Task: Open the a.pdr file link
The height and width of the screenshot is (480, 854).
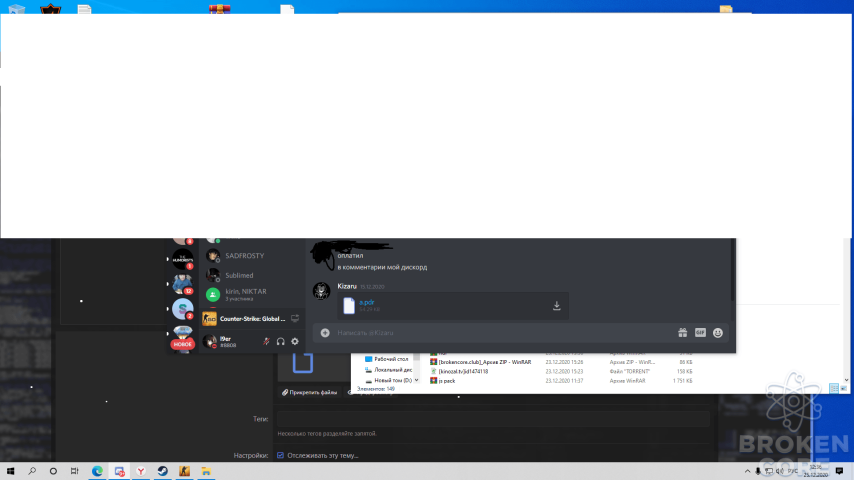Action: coord(367,302)
